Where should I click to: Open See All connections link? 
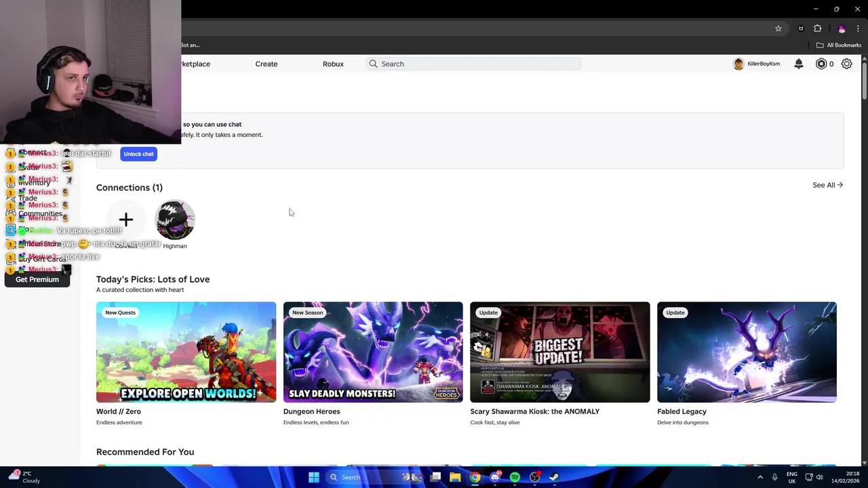(827, 185)
